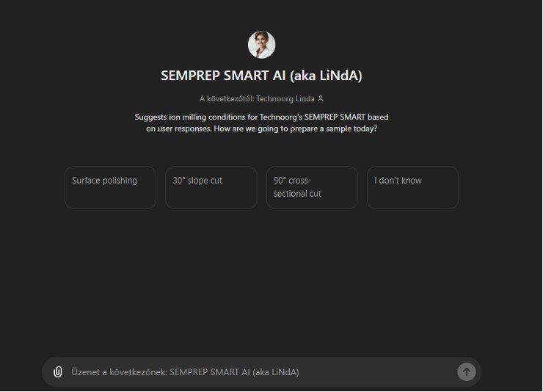Focus the Üzenet a következőnek message field

click(261, 372)
